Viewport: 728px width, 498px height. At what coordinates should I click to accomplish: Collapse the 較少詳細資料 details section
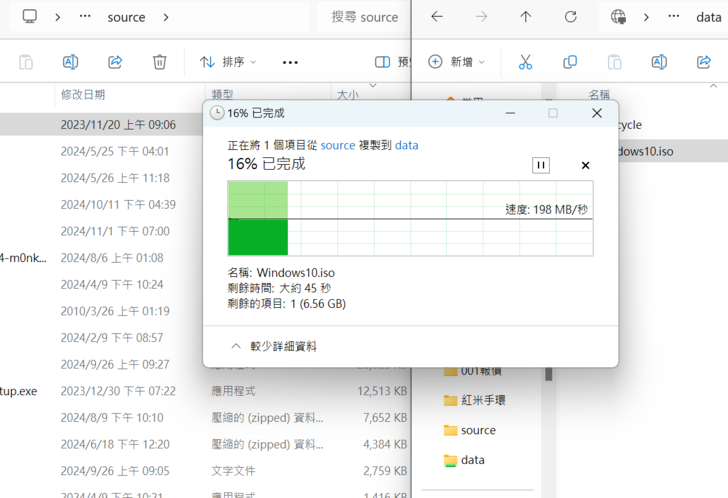273,346
